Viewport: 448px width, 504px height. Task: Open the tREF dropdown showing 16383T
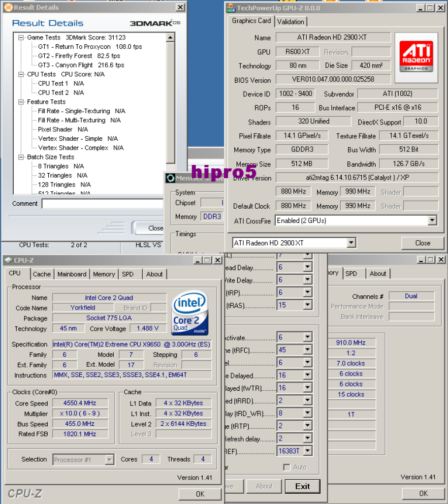pos(308,451)
